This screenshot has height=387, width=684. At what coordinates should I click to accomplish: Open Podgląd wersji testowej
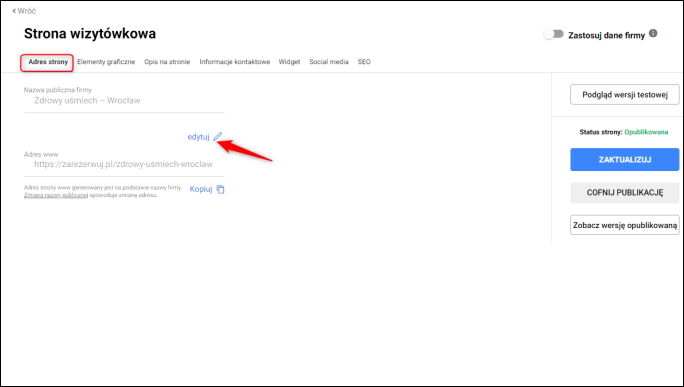[x=625, y=95]
